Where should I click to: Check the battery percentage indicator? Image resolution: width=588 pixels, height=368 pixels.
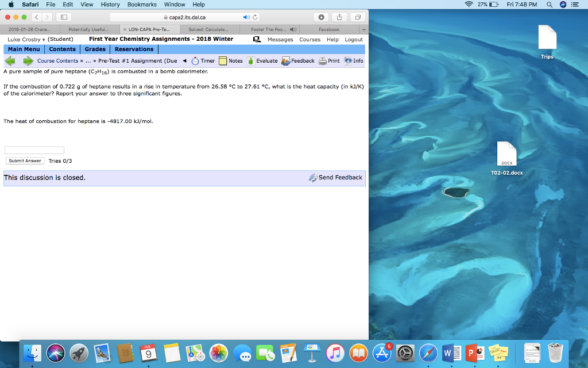pos(482,5)
